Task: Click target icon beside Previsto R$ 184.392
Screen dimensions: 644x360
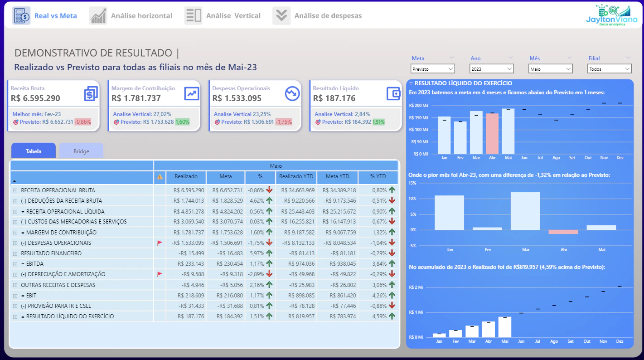Action: [318, 122]
